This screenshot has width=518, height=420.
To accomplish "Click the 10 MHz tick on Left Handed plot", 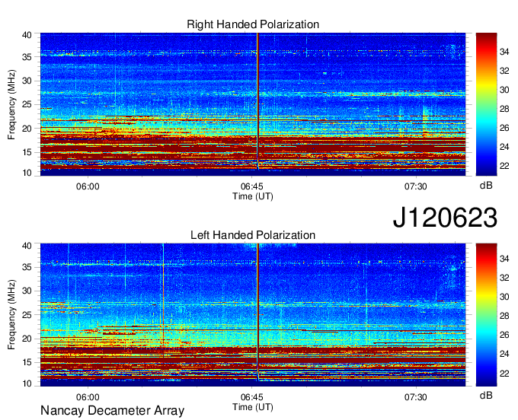I will [27, 383].
